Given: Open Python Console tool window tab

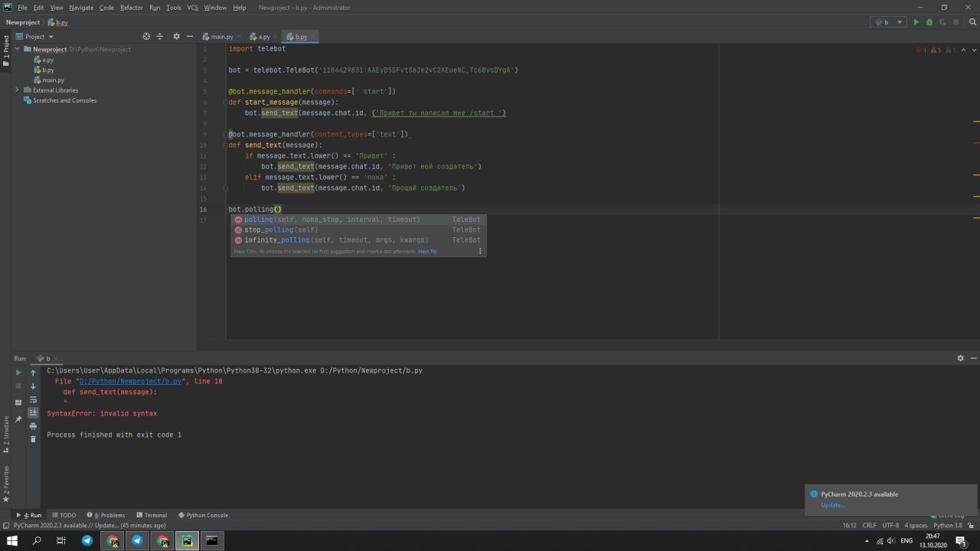Looking at the screenshot, I should (203, 515).
